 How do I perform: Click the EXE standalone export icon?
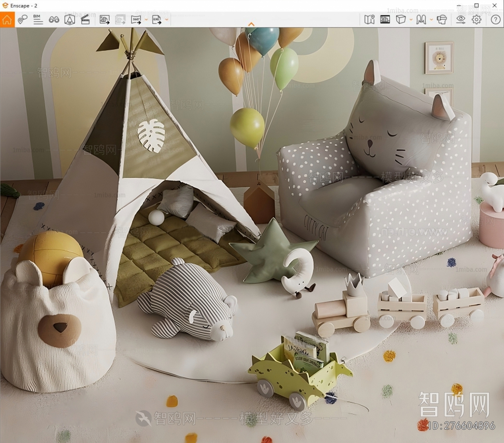click(x=157, y=20)
